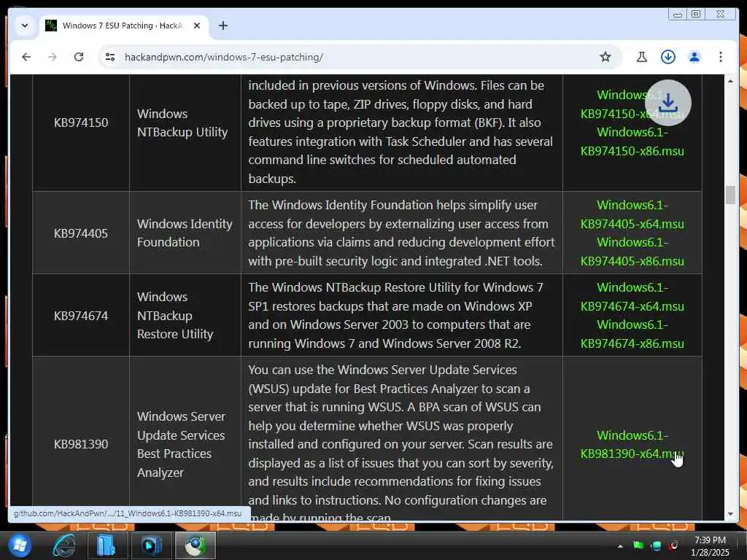The image size is (747, 560).
Task: Bookmark this page with the star icon
Action: [x=605, y=57]
